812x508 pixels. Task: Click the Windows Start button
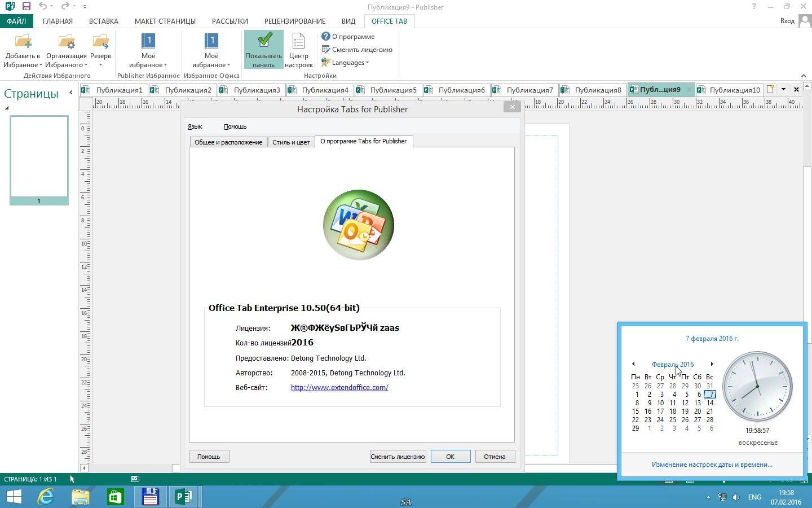[x=14, y=497]
